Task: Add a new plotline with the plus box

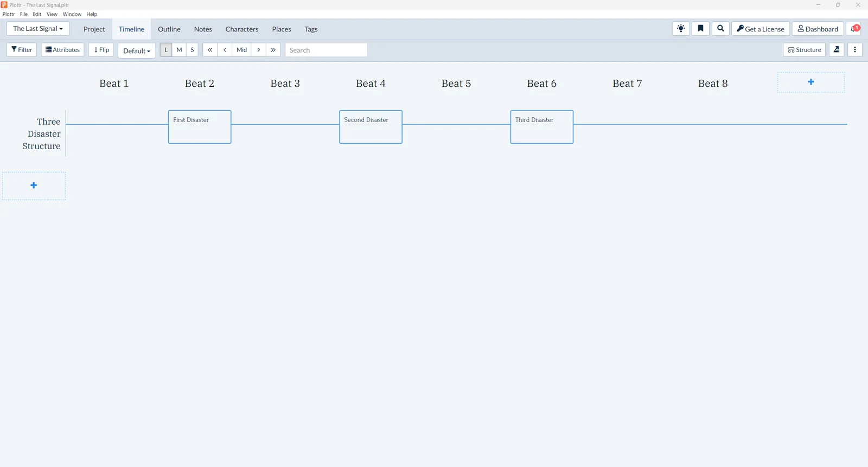Action: (x=34, y=186)
